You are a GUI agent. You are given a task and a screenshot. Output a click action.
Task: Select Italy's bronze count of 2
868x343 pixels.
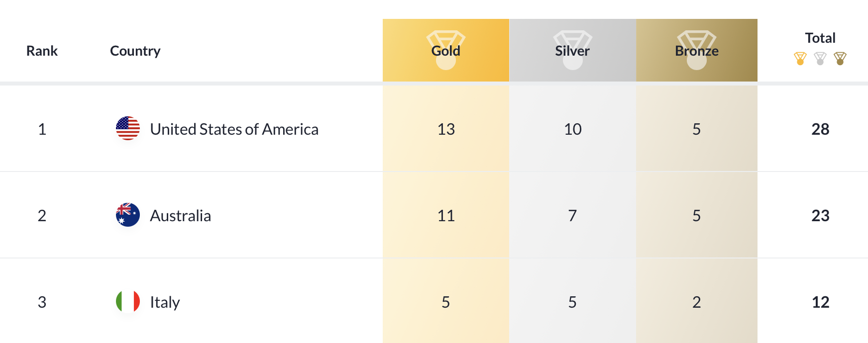[x=697, y=302]
